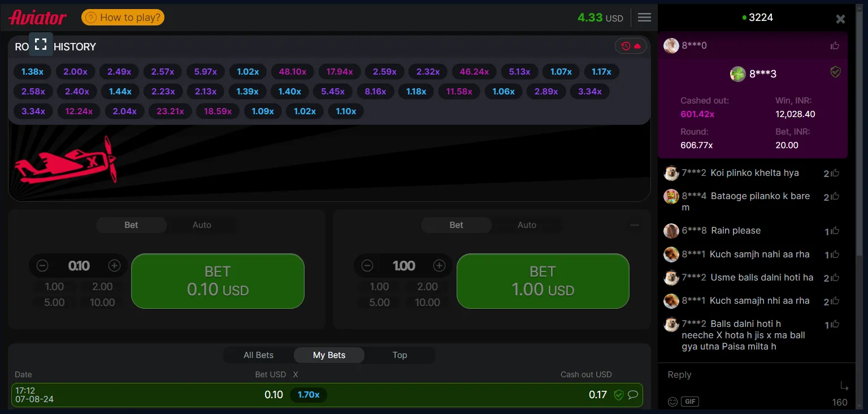Like the 'Usme balls dalni hoti ha' message
868x414 pixels.
tap(835, 278)
